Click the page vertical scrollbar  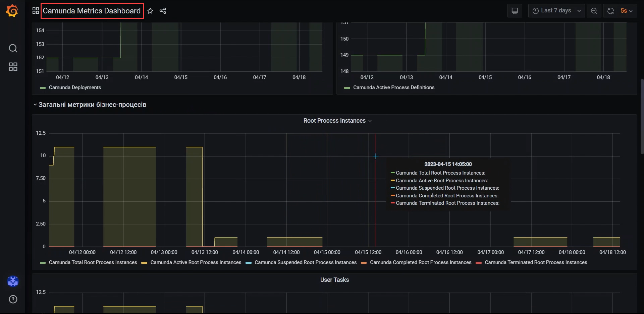click(x=642, y=117)
